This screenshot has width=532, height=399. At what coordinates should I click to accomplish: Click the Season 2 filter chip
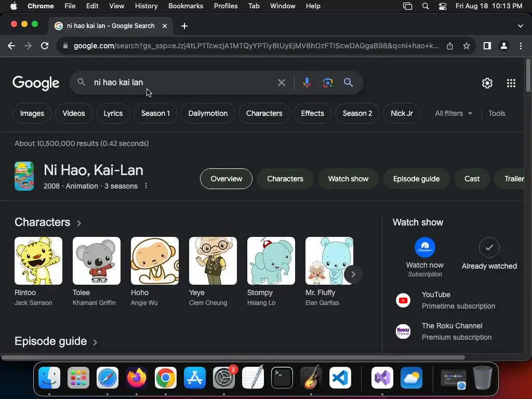pos(357,113)
